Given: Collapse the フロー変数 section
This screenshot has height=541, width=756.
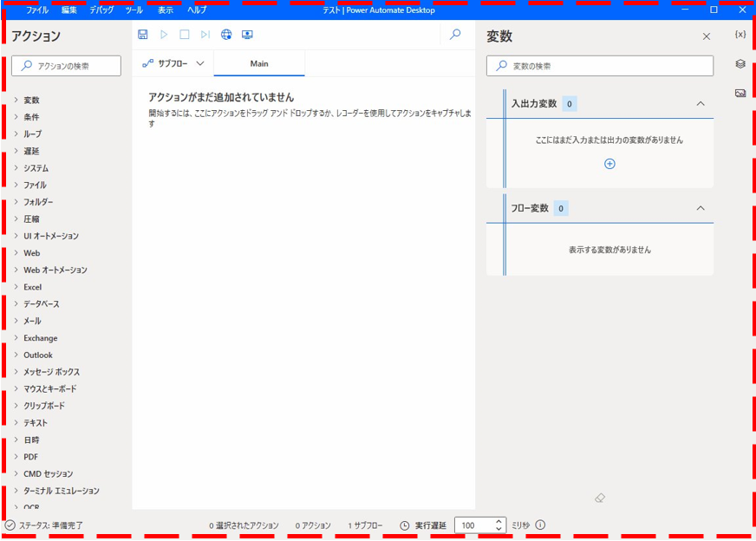Looking at the screenshot, I should (701, 208).
